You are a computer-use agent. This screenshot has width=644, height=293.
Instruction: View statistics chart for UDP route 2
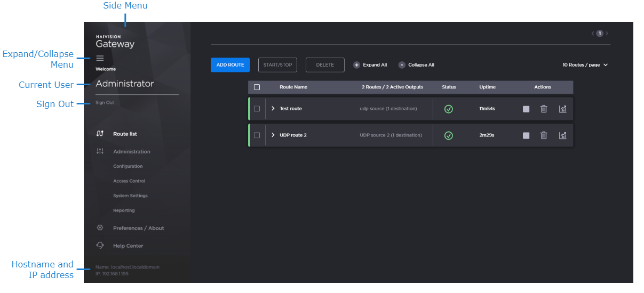point(562,135)
